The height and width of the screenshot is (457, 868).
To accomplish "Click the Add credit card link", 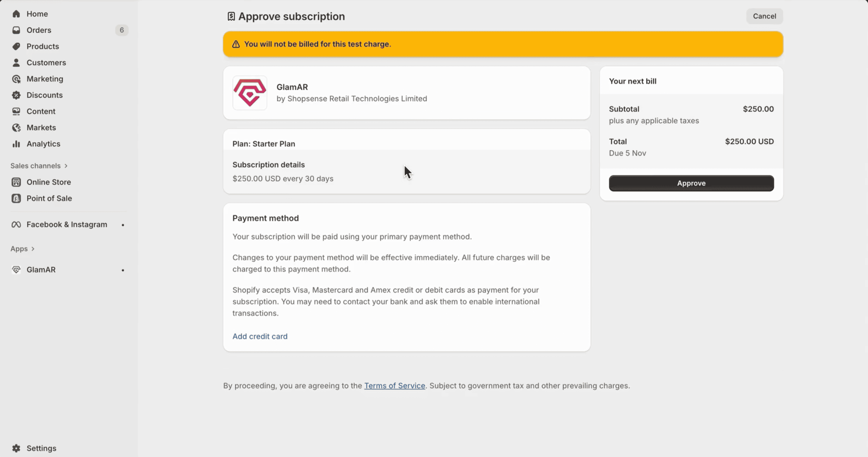I will pyautogui.click(x=260, y=336).
